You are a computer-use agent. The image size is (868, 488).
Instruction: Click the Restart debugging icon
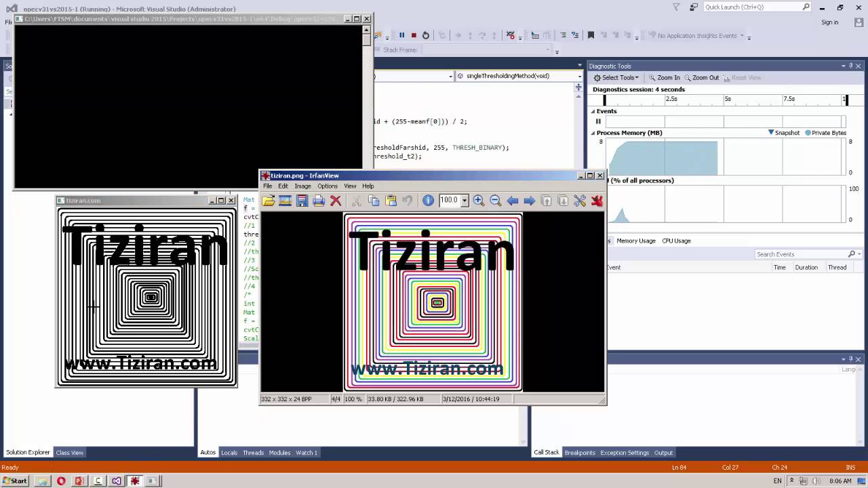[426, 35]
